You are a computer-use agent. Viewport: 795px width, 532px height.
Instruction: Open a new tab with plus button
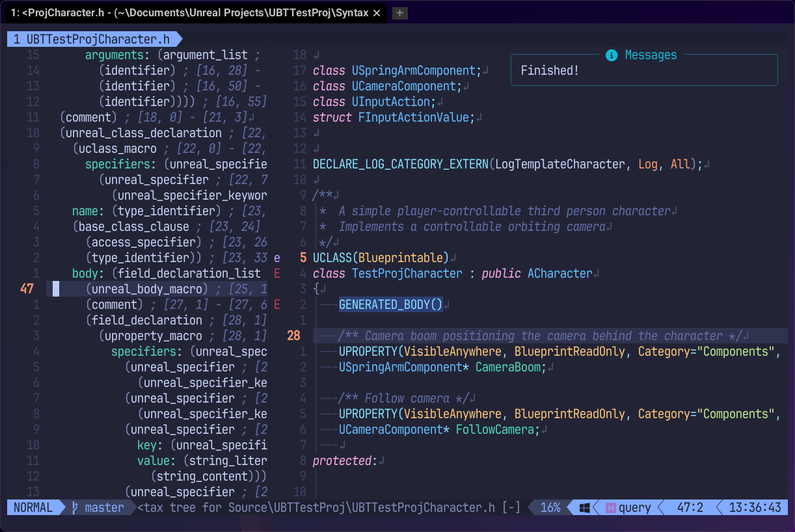pos(400,13)
